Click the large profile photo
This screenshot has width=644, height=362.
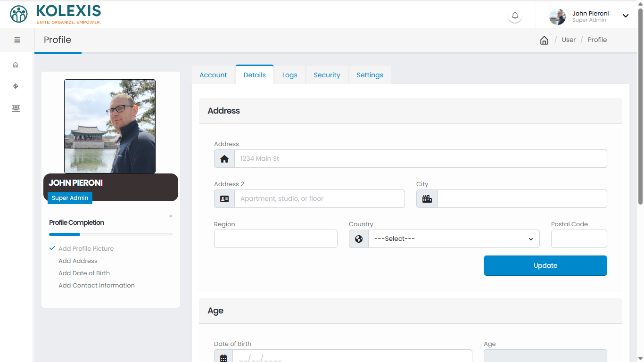pos(110,126)
